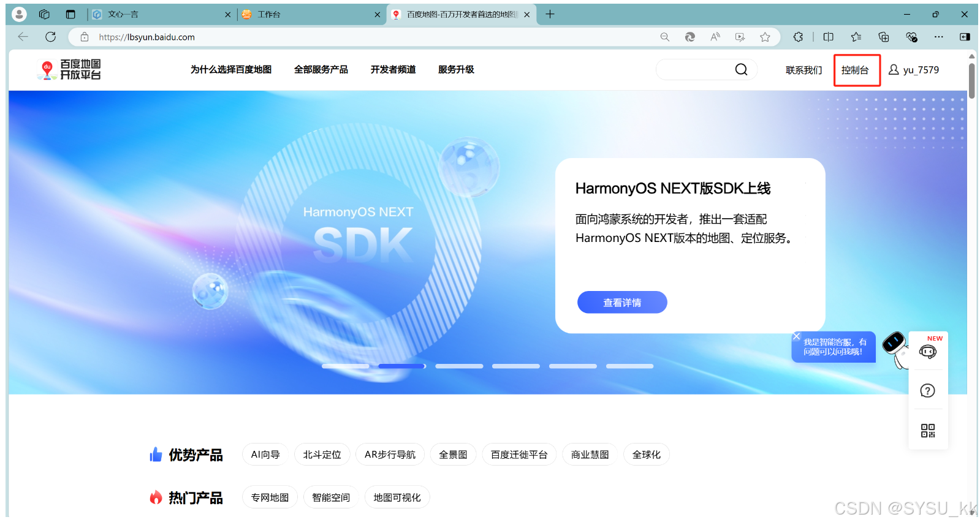This screenshot has height=525, width=980.
Task: View site information lock icon
Action: pos(85,37)
